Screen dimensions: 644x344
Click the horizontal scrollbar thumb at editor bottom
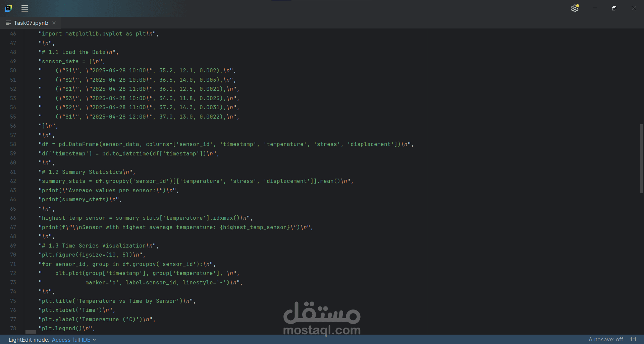(x=31, y=332)
